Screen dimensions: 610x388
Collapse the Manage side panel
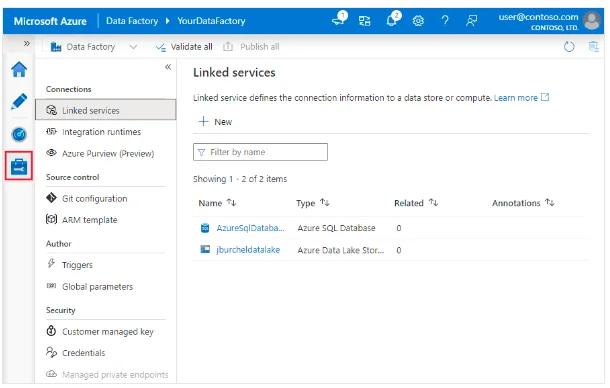pyautogui.click(x=168, y=67)
